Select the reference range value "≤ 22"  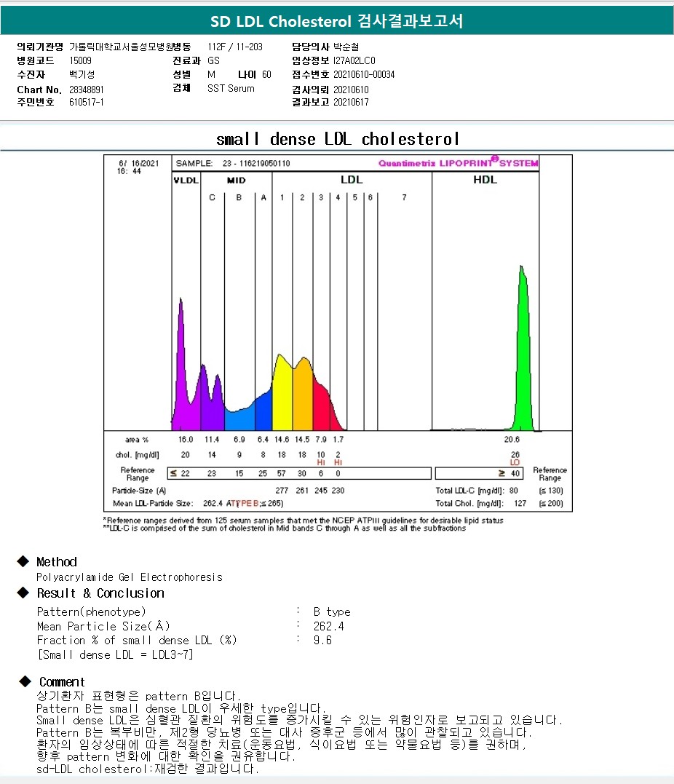pyautogui.click(x=180, y=473)
